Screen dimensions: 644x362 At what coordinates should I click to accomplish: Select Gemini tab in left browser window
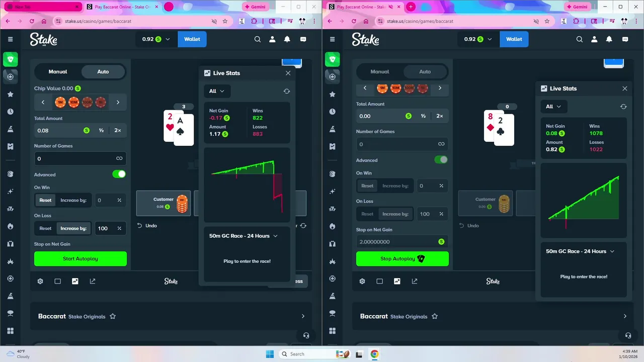point(255,7)
